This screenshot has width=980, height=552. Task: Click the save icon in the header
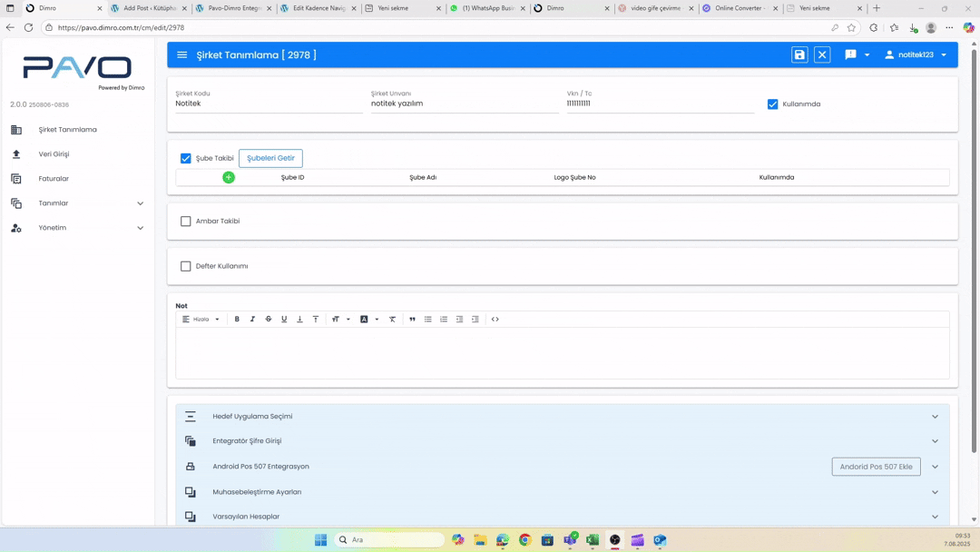(799, 55)
